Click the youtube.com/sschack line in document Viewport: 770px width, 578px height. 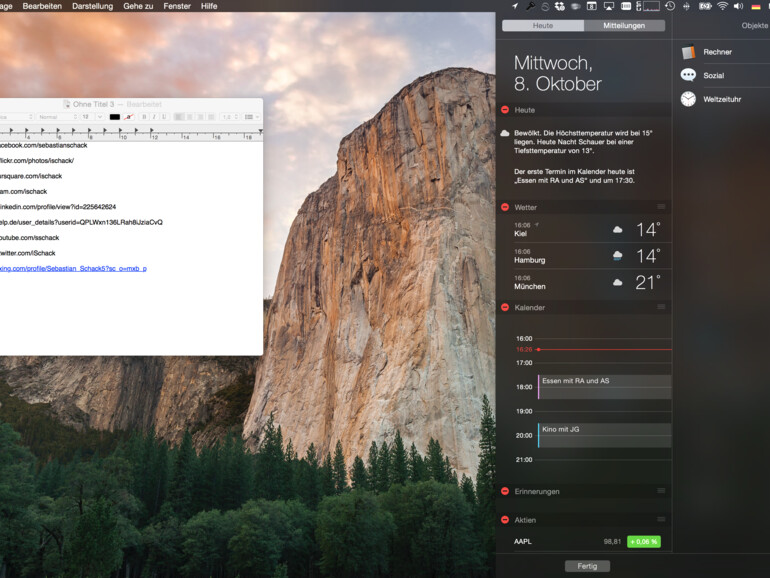pyautogui.click(x=29, y=238)
